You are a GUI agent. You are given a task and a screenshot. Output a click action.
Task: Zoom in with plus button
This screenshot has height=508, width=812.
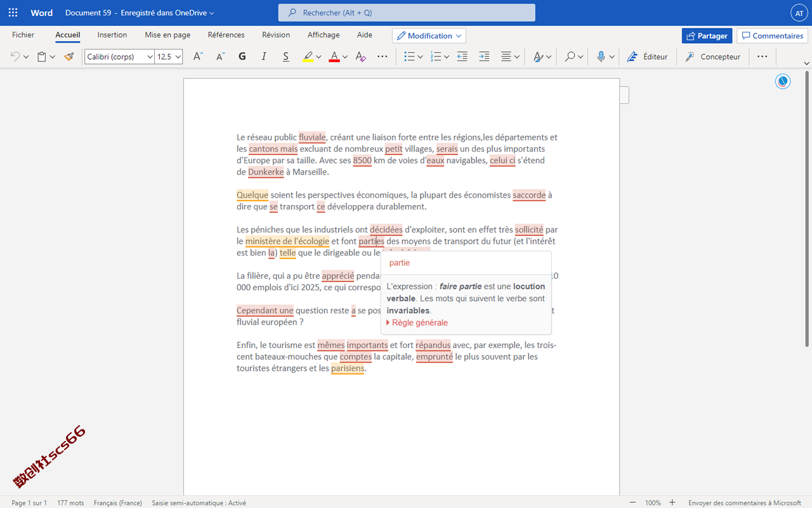tap(672, 502)
